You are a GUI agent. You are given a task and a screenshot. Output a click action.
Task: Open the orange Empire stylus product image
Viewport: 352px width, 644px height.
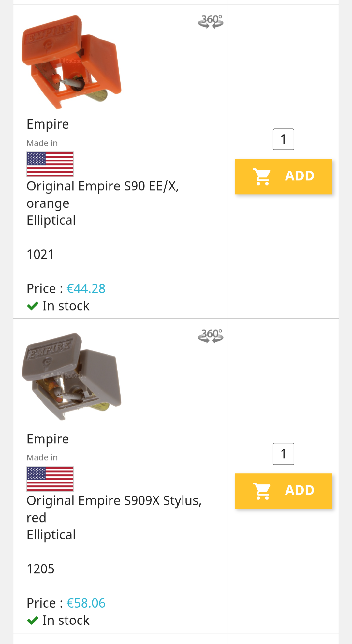(71, 62)
